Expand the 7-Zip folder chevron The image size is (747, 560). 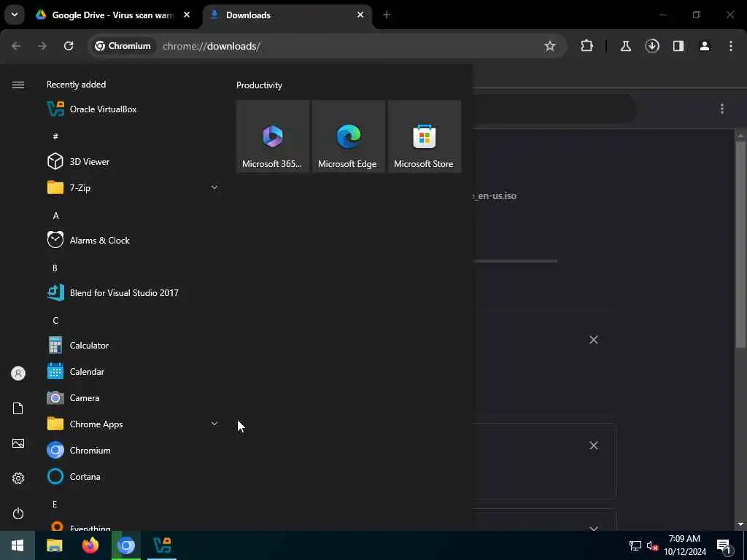coord(214,187)
